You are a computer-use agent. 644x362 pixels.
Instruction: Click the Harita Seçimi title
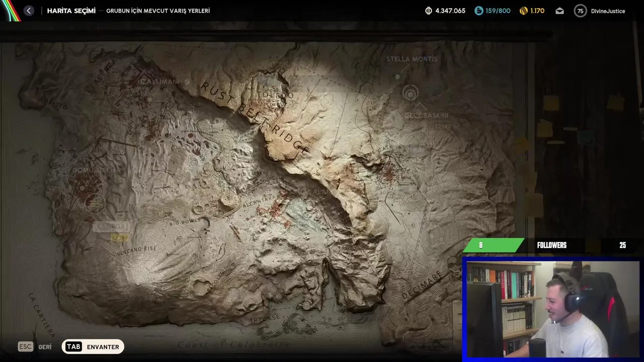(71, 11)
